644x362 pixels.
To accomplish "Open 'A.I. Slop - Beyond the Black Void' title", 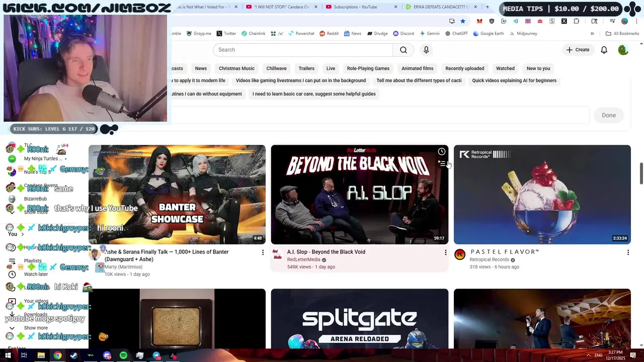I will click(x=326, y=252).
